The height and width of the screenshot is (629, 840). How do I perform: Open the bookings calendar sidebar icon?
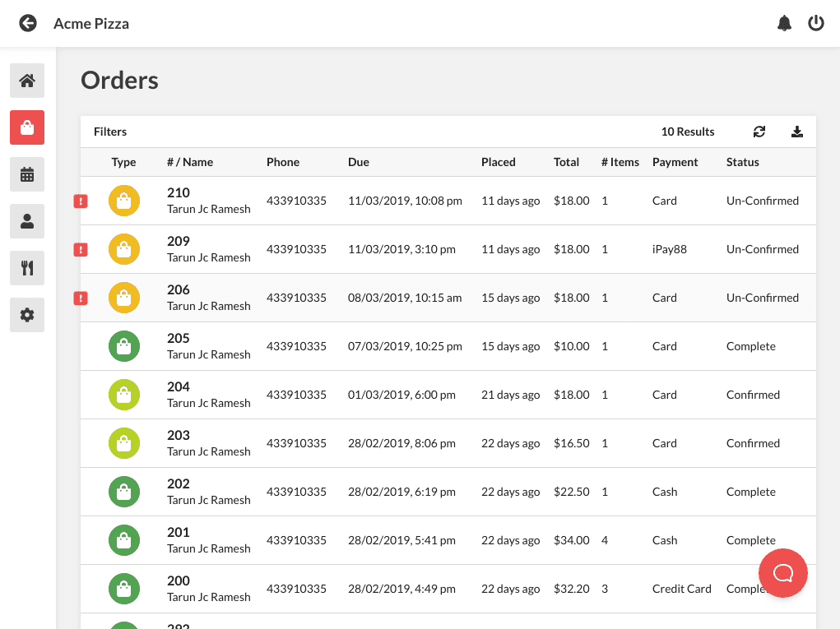[27, 174]
